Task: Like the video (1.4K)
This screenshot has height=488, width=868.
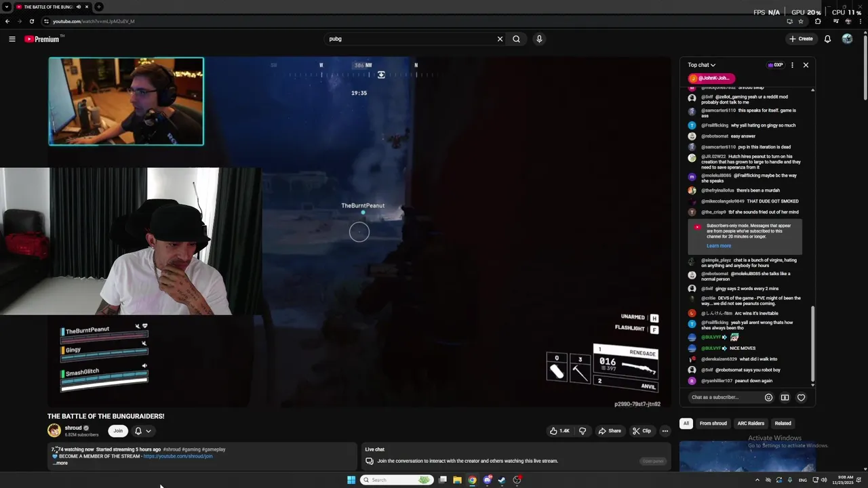Action: 559,431
